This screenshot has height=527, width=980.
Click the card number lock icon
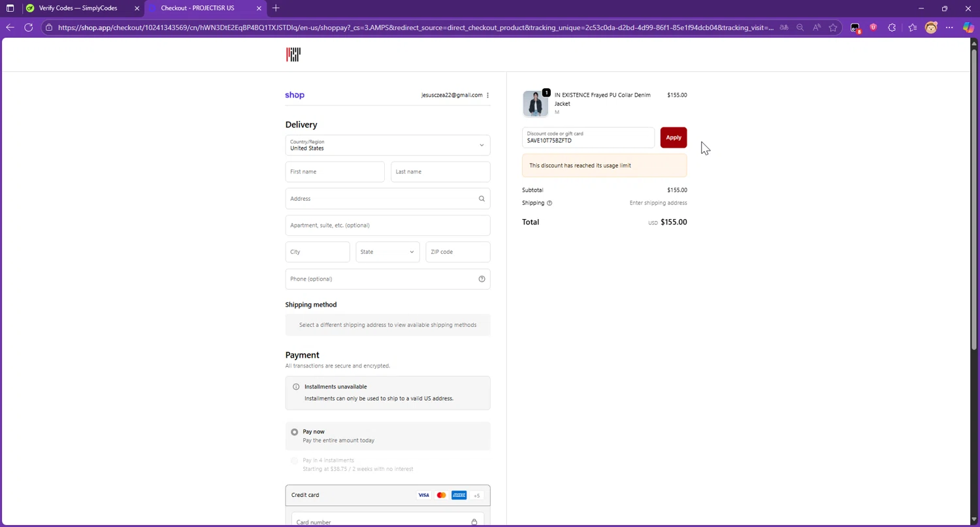(x=474, y=522)
